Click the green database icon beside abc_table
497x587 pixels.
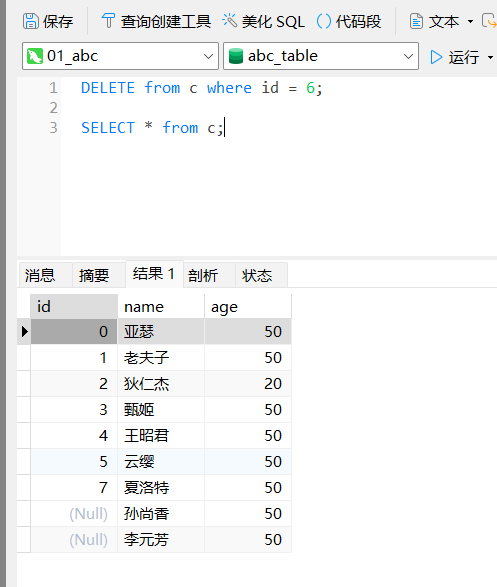click(x=236, y=56)
